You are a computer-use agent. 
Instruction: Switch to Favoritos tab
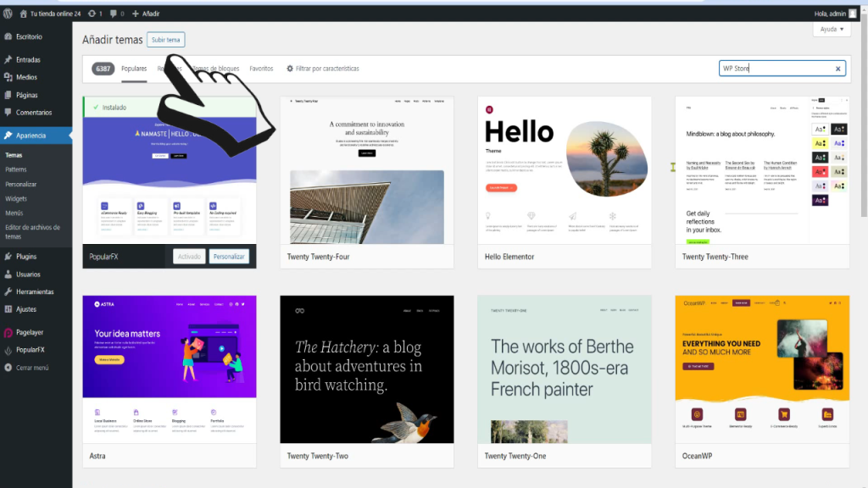(x=261, y=69)
